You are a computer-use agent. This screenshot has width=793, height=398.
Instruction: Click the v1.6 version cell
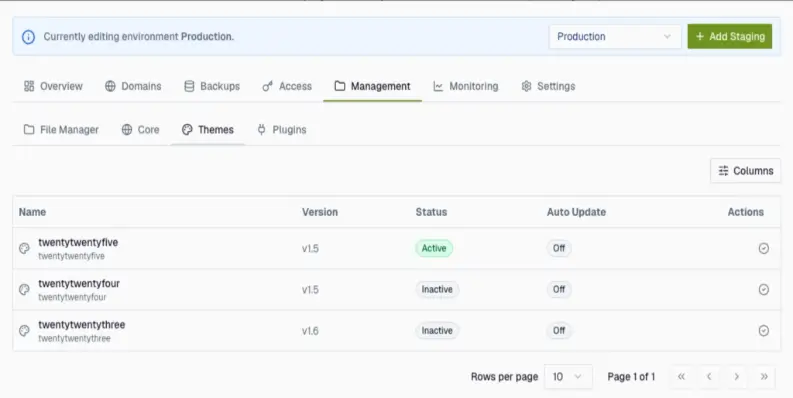point(310,331)
